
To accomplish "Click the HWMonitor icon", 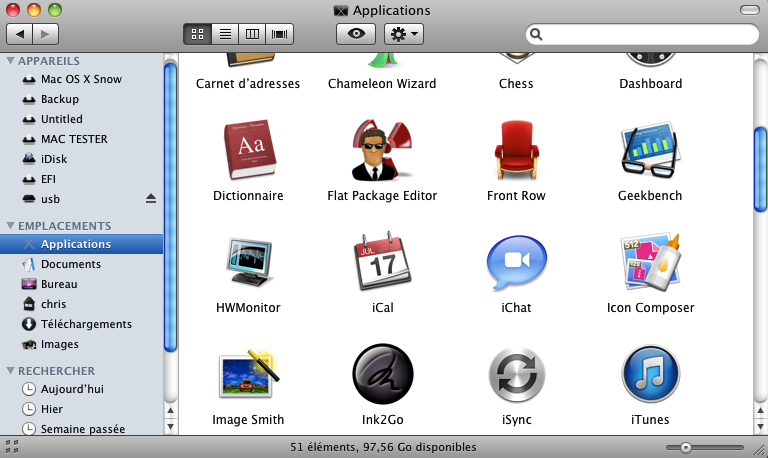I will point(249,261).
